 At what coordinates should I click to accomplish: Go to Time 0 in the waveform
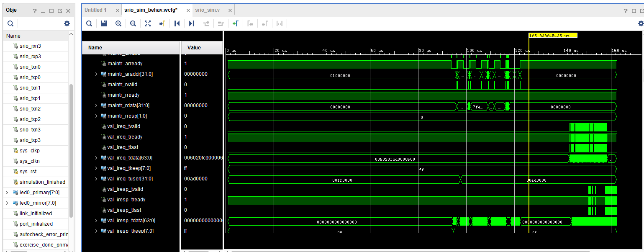[x=177, y=23]
